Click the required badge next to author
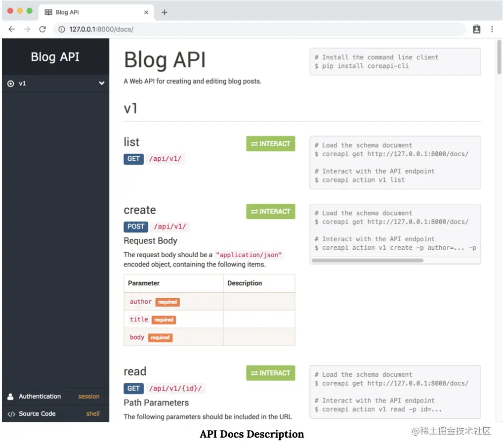Screen dimensions: 503x448 [x=168, y=302]
